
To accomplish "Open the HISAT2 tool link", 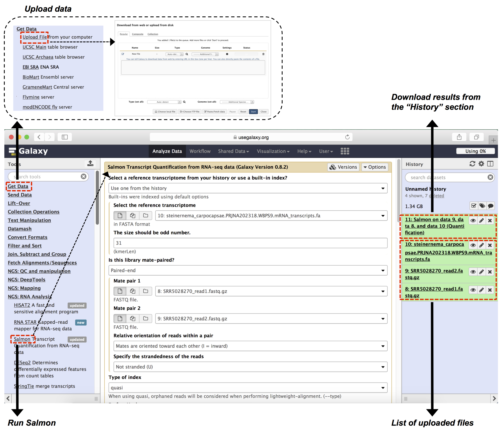I will (x=22, y=305).
